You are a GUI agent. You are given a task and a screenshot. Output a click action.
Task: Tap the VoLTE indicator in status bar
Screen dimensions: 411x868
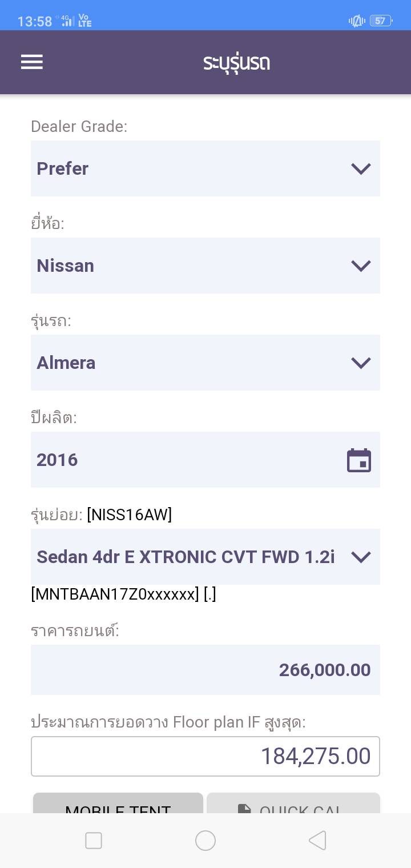tap(84, 21)
